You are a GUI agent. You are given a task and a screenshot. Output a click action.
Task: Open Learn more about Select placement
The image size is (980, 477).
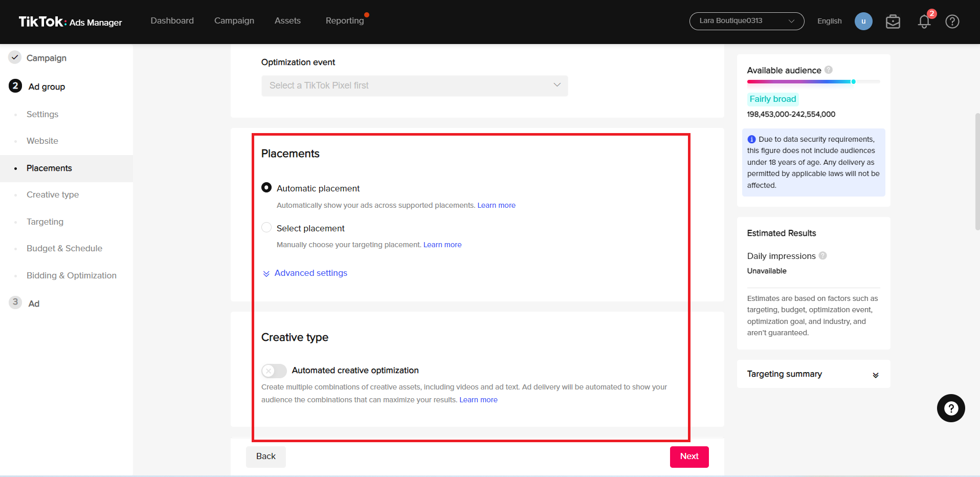click(x=442, y=245)
